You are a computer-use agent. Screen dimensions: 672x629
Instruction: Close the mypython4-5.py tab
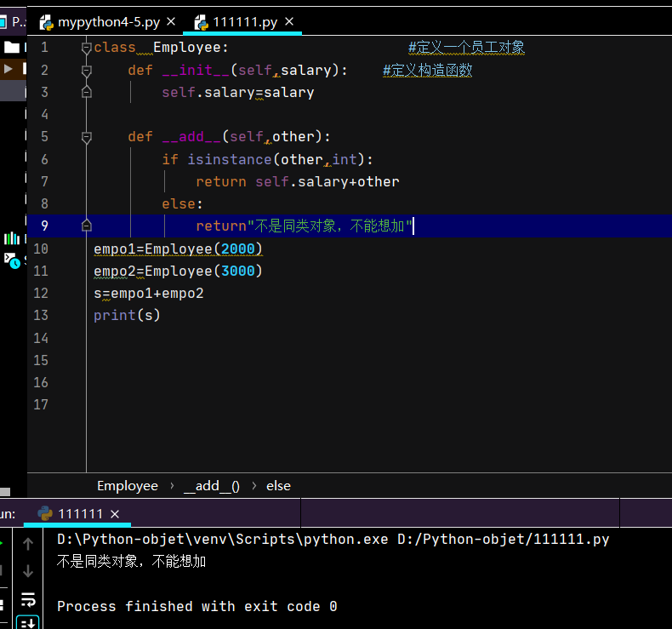pos(171,21)
